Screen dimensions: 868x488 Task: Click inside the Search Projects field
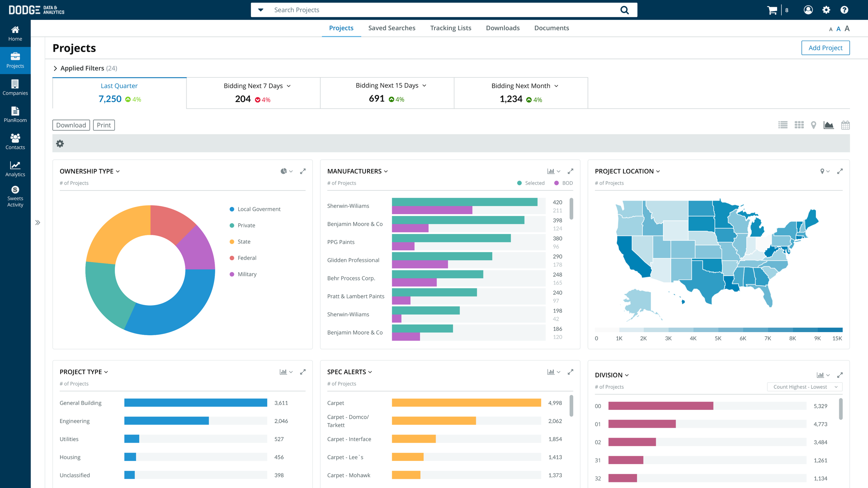click(x=417, y=10)
